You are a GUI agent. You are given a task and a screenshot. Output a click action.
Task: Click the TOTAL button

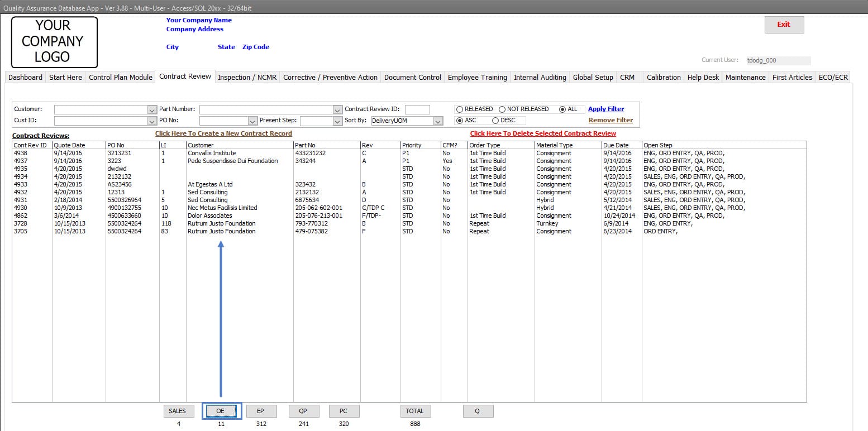tap(414, 411)
